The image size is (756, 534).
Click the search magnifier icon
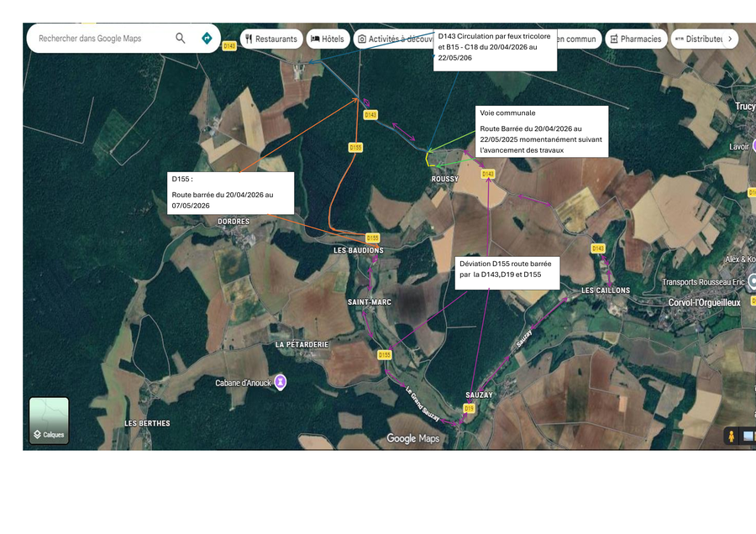(181, 39)
